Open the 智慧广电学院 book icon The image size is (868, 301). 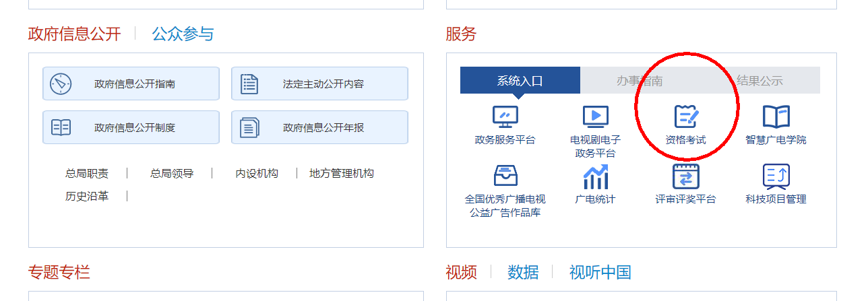coord(776,117)
